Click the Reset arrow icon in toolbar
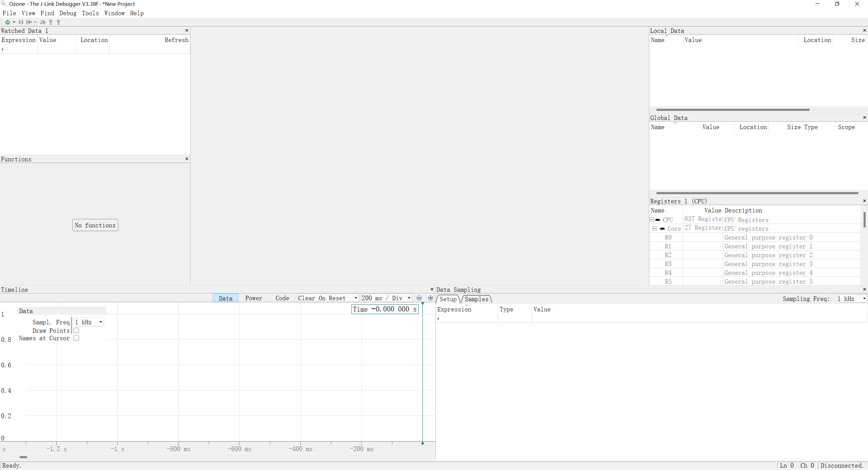 (x=29, y=22)
